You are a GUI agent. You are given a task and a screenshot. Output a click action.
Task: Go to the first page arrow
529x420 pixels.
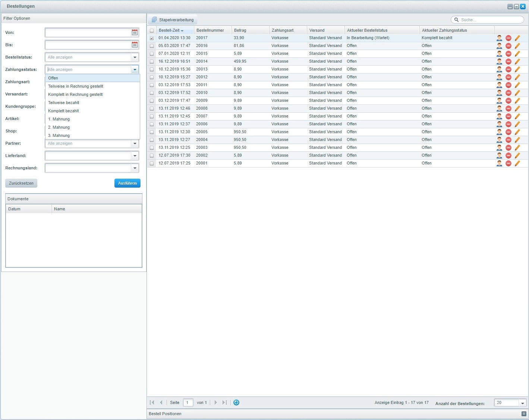pyautogui.click(x=152, y=402)
